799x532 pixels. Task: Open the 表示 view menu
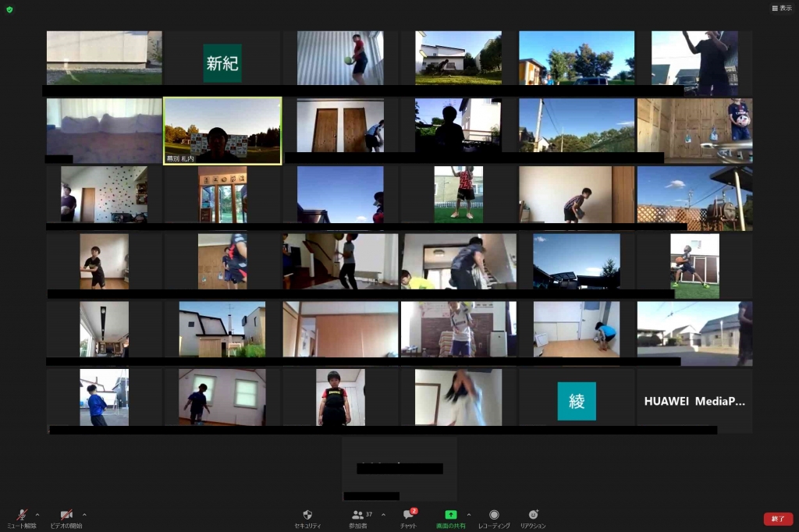pyautogui.click(x=780, y=8)
